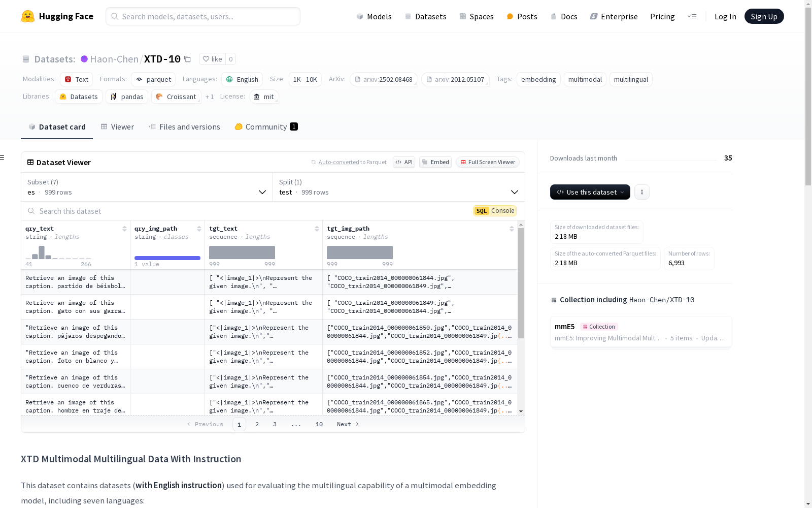Click the pandas library tag
This screenshot has width=812, height=508.
[x=127, y=97]
